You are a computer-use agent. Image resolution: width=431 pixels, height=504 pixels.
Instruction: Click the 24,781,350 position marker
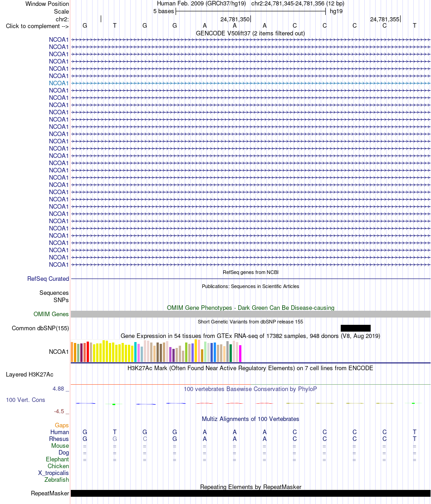tap(235, 20)
